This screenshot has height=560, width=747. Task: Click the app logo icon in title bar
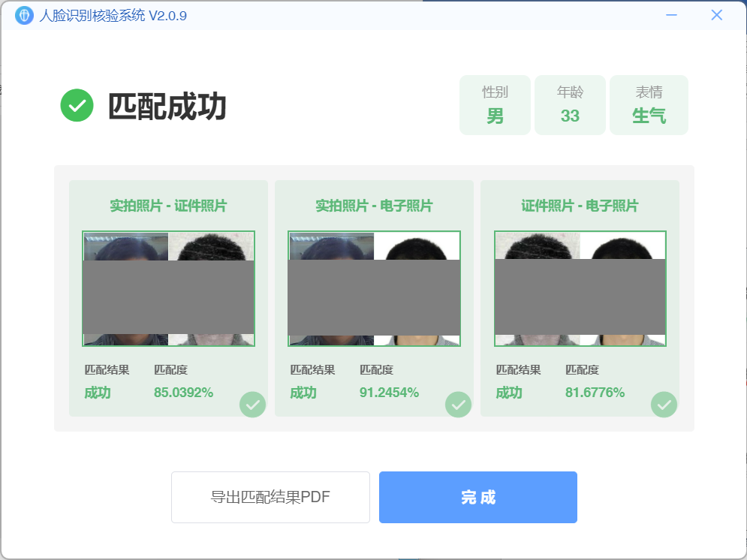24,15
